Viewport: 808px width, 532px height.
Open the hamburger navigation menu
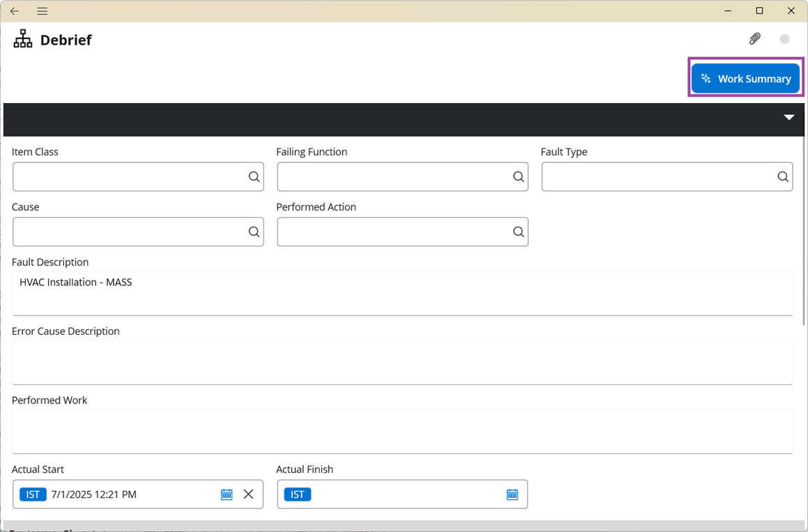click(42, 11)
